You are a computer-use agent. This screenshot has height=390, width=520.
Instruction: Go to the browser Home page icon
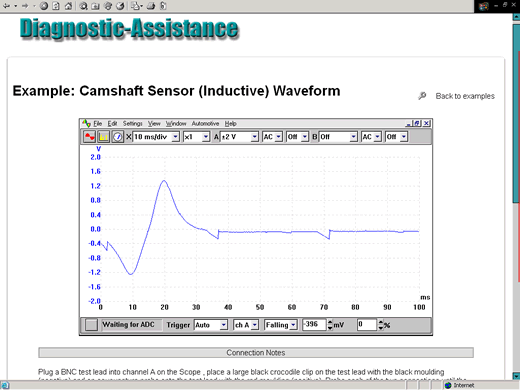pyautogui.click(x=68, y=6)
